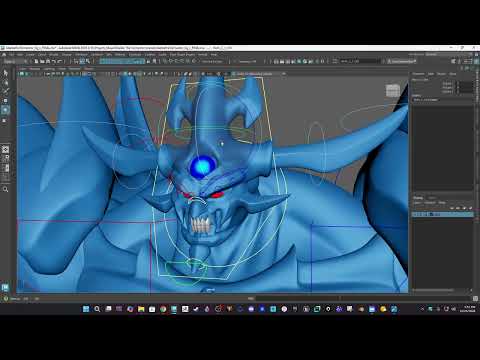Toggle snap to grids
Image resolution: width=480 pixels, height=360 pixels.
pos(165,61)
